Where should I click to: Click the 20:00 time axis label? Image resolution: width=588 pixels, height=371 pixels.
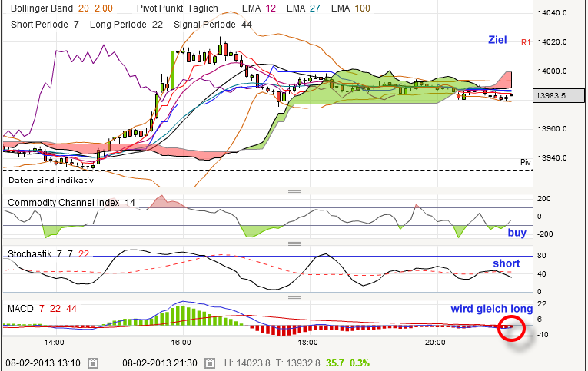coord(435,342)
